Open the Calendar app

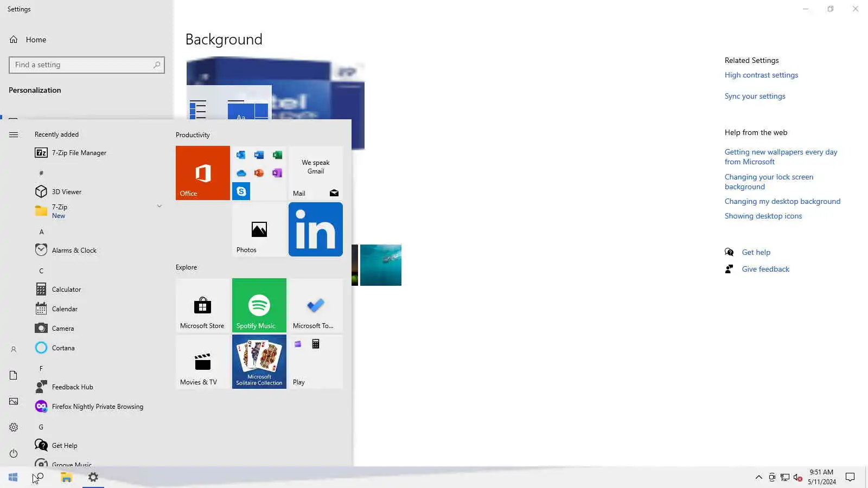[x=98, y=309]
